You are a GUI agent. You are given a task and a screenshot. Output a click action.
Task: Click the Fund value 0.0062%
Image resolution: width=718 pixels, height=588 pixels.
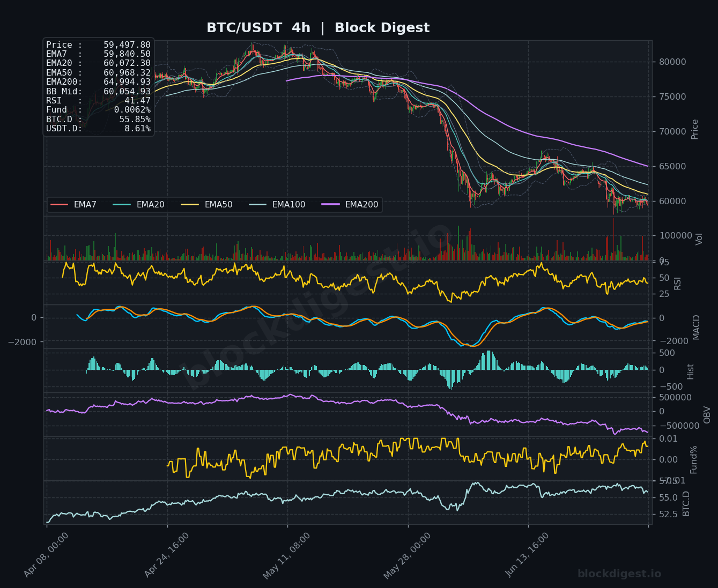132,110
